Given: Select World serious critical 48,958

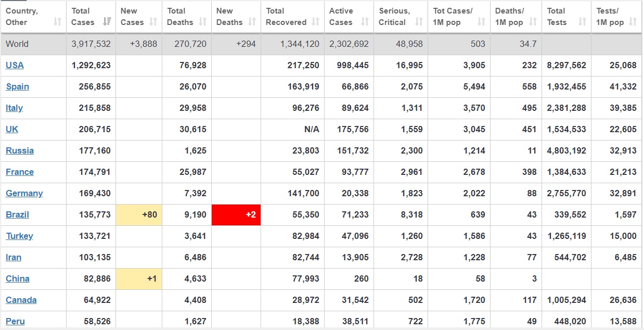Looking at the screenshot, I should [x=409, y=44].
